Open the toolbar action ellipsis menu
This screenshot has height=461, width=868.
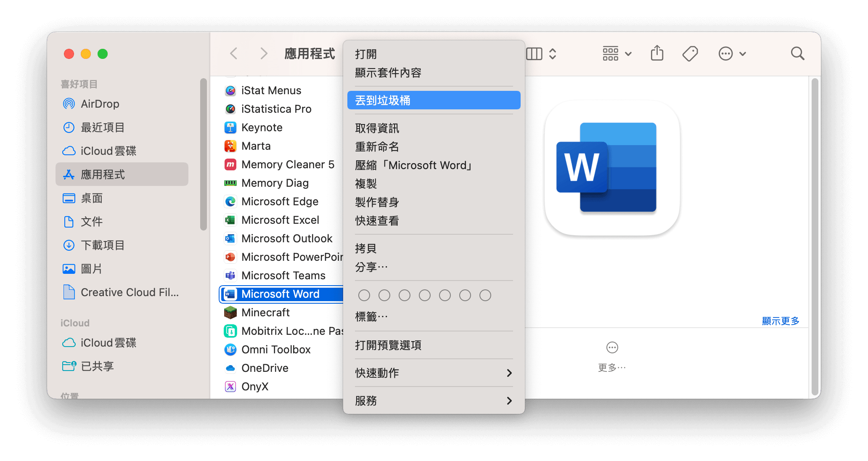click(725, 54)
